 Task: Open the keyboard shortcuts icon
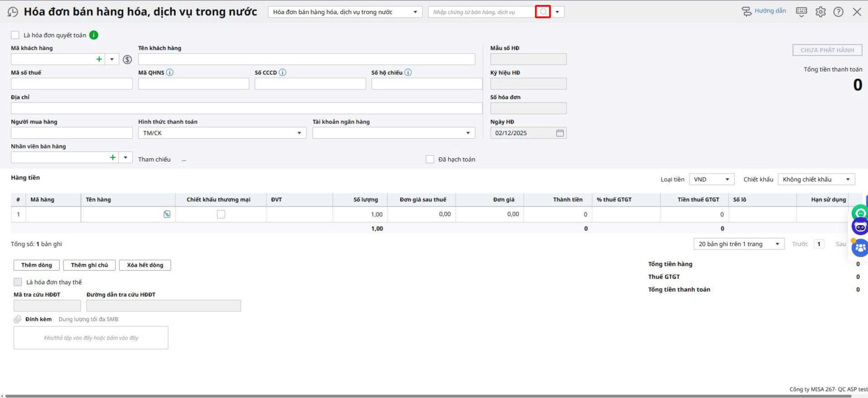point(801,12)
